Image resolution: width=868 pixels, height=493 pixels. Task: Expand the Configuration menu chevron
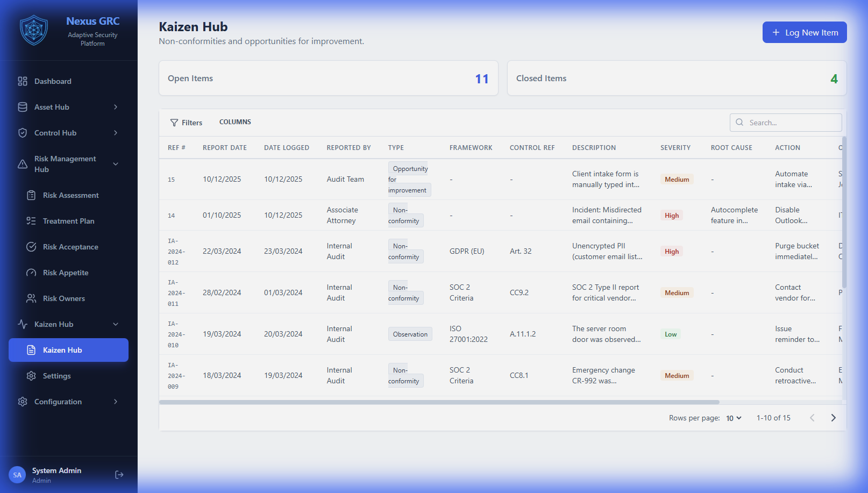pyautogui.click(x=116, y=402)
